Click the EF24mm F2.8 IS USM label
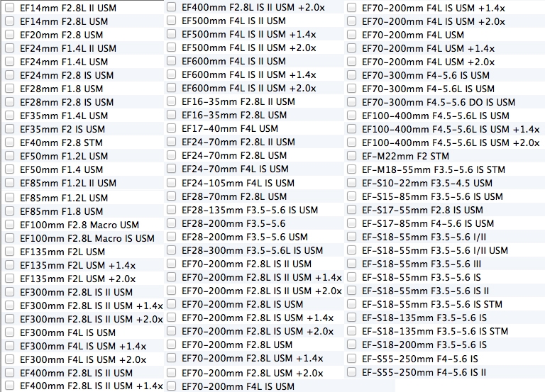Viewport: 545px width, 392px height. [67, 75]
